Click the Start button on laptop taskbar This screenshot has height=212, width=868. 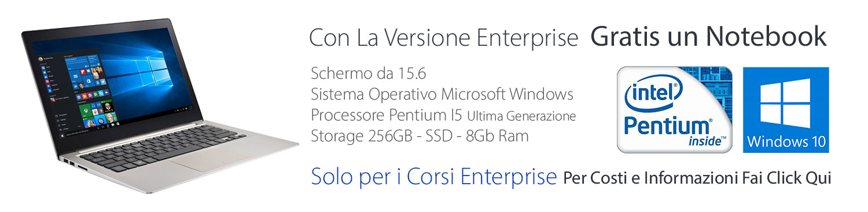62,134
